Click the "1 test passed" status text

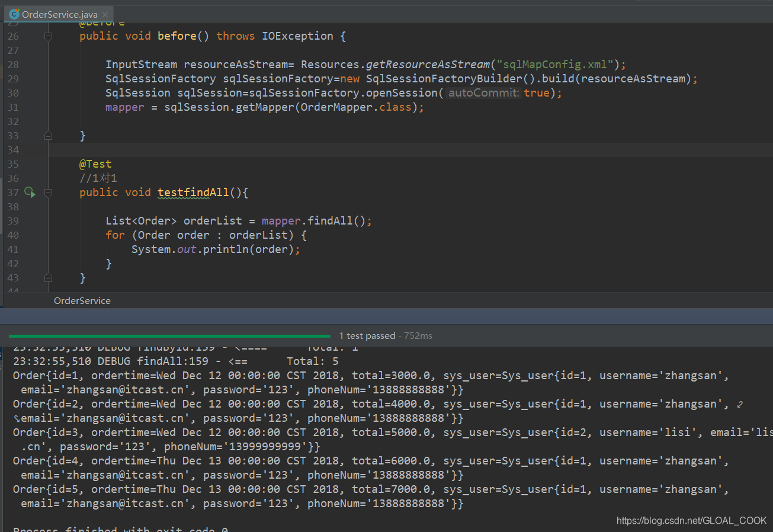[367, 336]
